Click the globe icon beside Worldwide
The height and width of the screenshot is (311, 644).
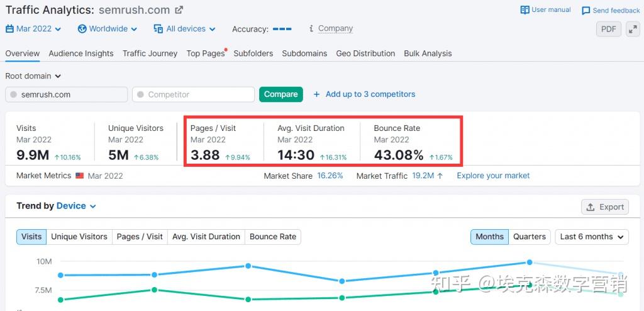click(x=82, y=29)
